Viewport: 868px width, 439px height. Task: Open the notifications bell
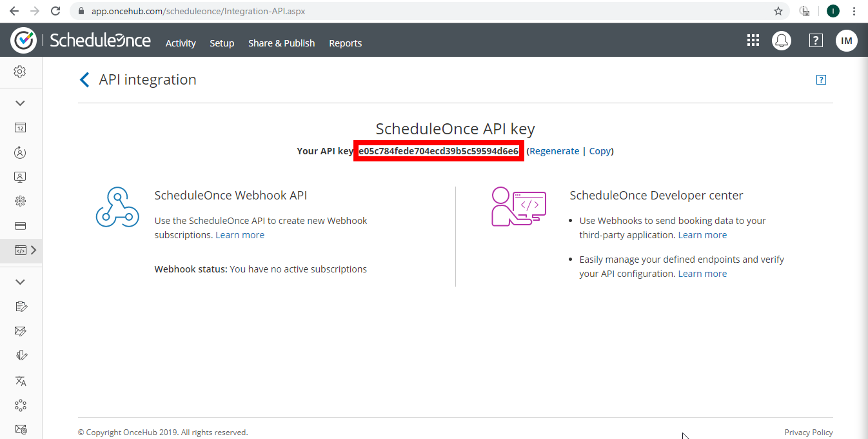782,41
